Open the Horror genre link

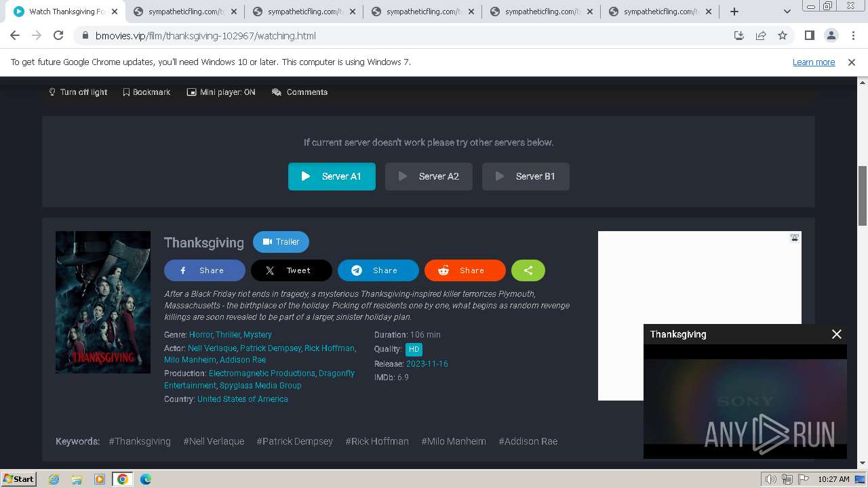coord(201,335)
